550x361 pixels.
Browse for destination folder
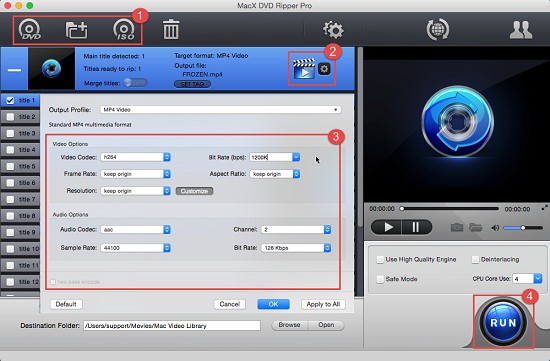click(289, 325)
